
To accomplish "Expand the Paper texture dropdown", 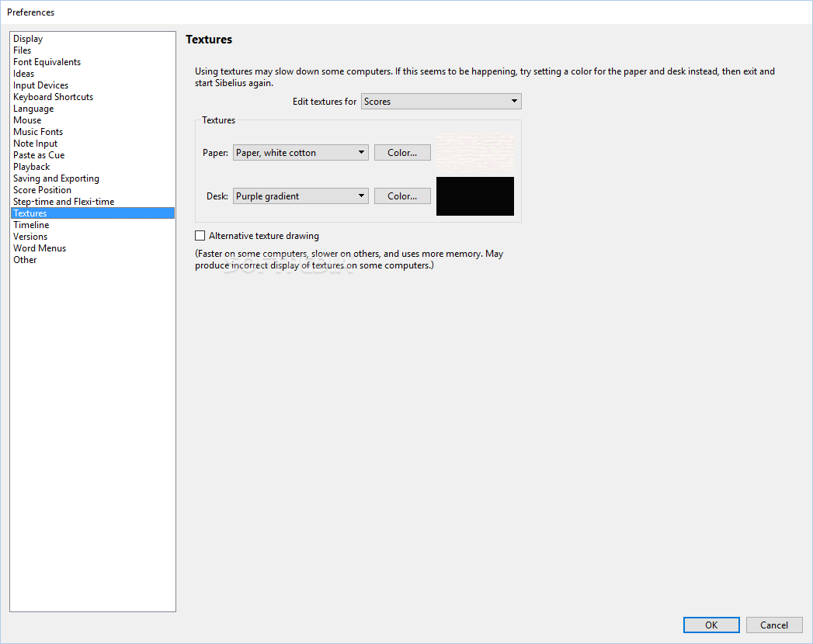I will [301, 153].
